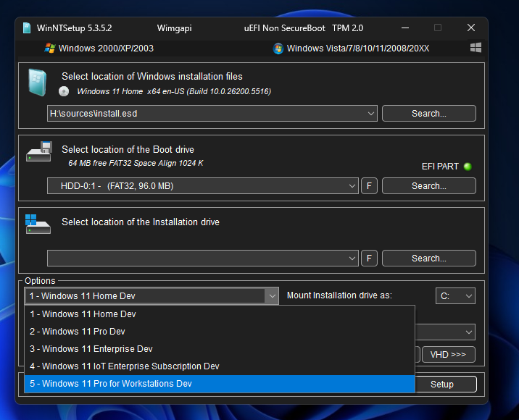The width and height of the screenshot is (519, 420).
Task: Expand the empty installation drive dropdown
Action: [352, 259]
